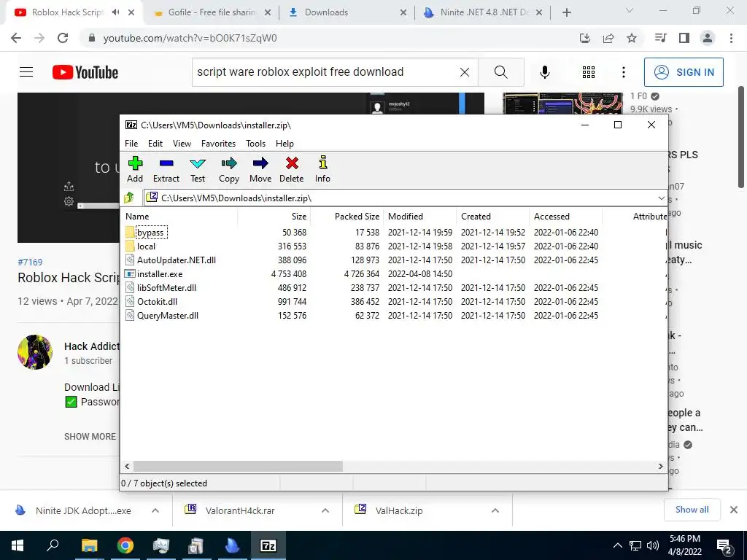Click SIGN IN on YouTube

tap(684, 72)
